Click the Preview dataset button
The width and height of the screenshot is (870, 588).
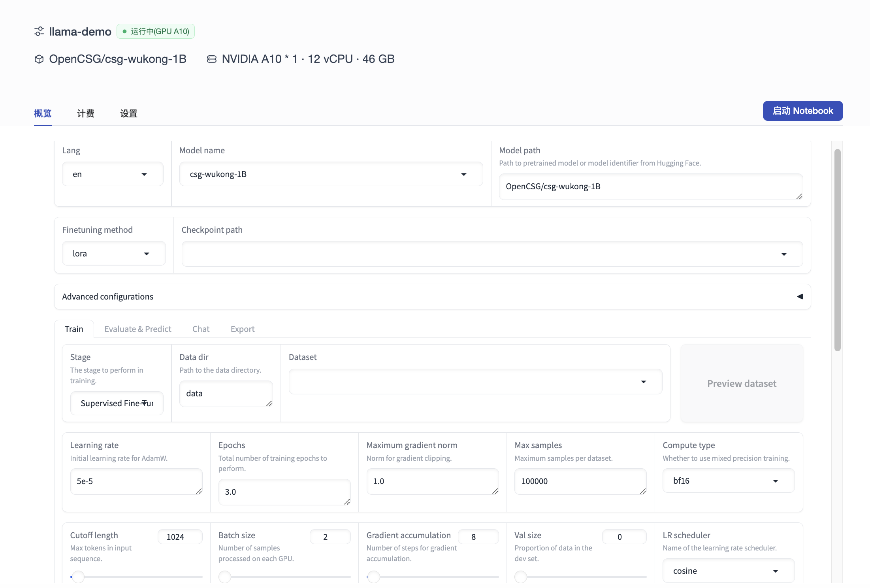tap(742, 384)
